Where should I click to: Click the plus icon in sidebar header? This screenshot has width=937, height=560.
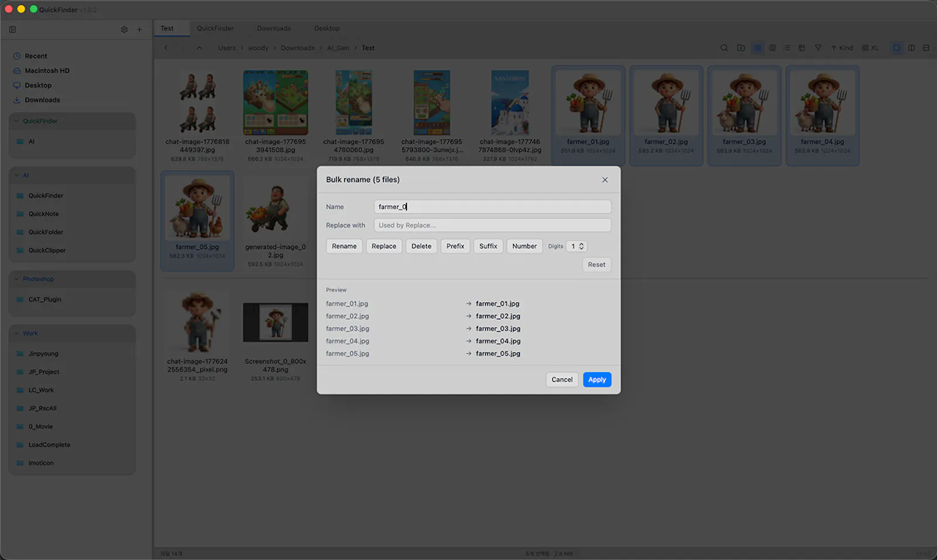139,29
